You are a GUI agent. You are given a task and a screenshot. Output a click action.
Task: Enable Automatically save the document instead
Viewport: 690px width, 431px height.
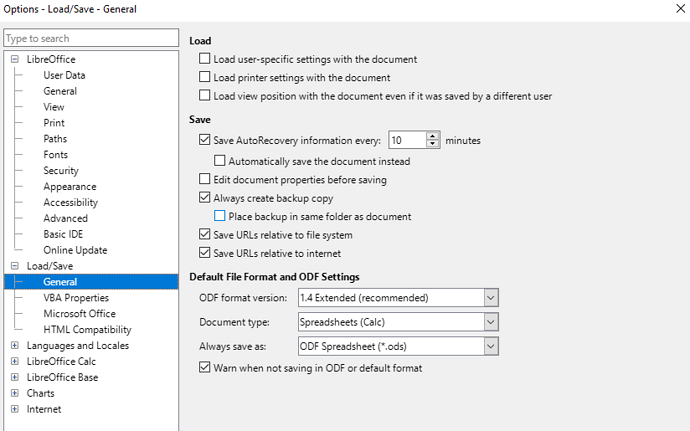(220, 161)
